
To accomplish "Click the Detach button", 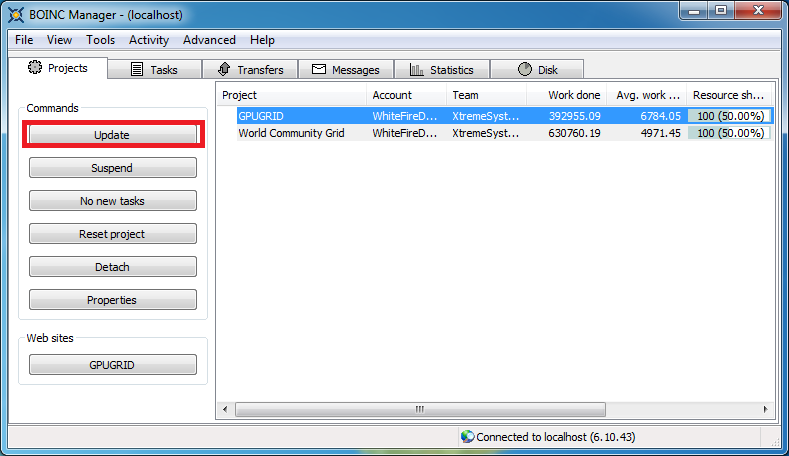I will coord(113,267).
